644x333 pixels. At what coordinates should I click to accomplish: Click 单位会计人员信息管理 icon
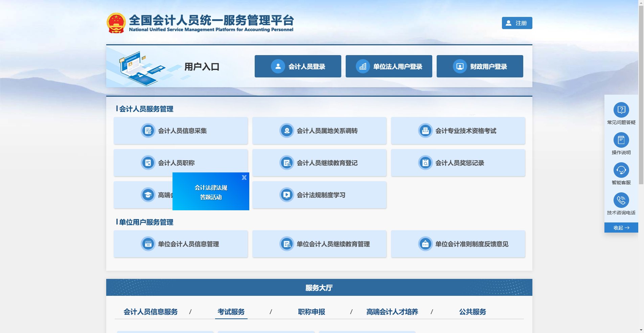(148, 244)
